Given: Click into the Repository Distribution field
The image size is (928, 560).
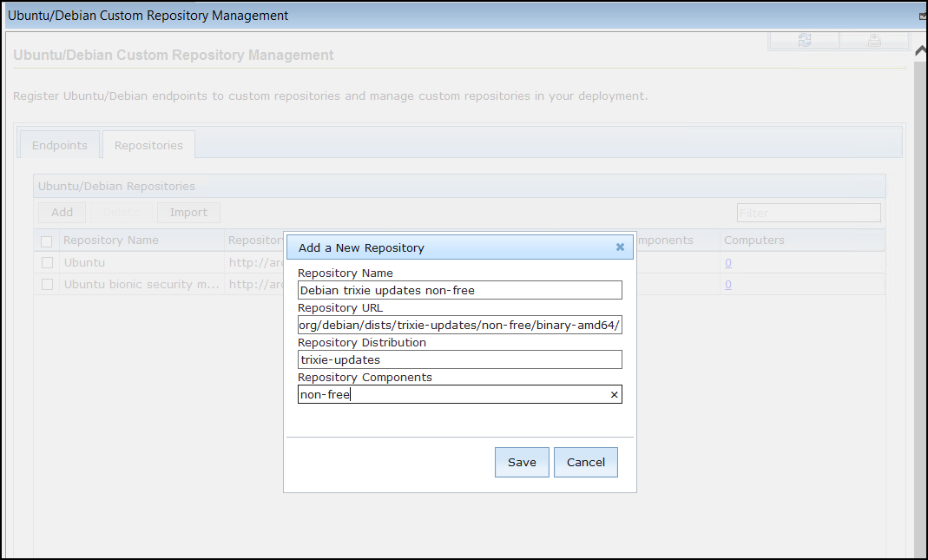Looking at the screenshot, I should (x=460, y=359).
